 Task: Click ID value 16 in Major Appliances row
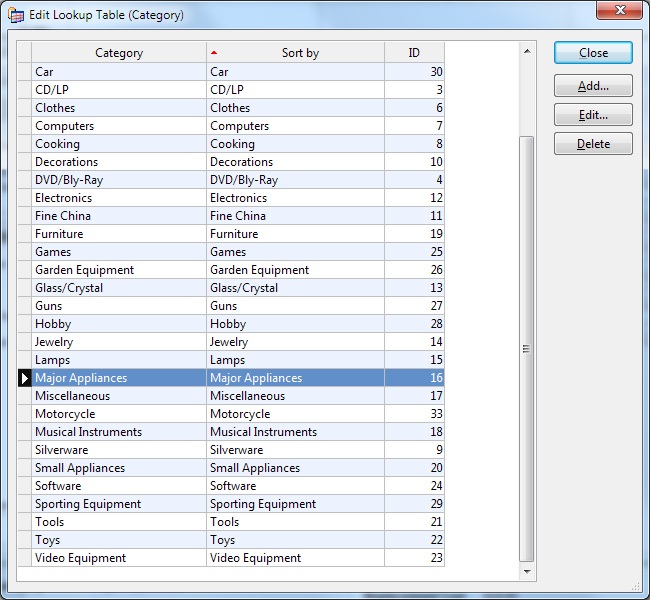414,378
